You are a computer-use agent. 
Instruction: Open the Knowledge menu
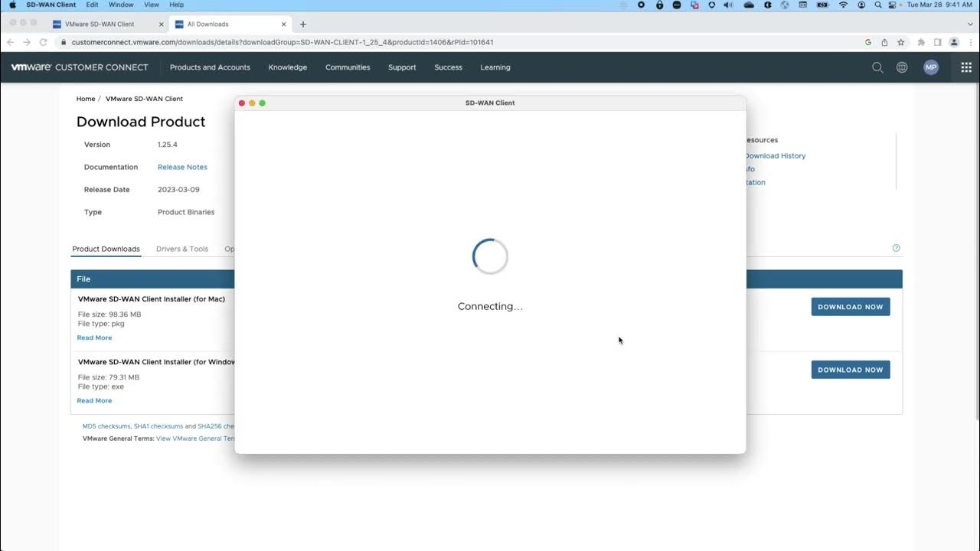[288, 67]
